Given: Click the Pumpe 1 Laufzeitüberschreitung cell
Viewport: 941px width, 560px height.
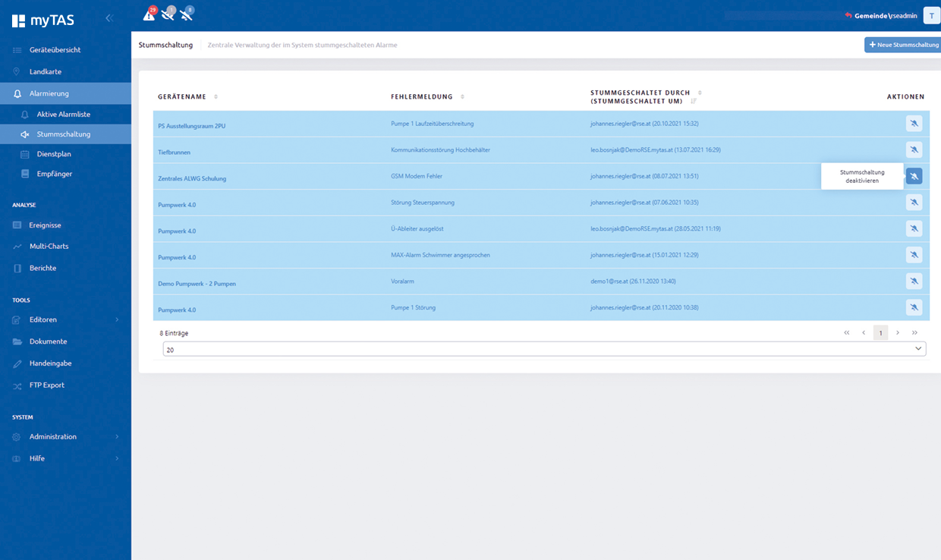Looking at the screenshot, I should click(432, 123).
